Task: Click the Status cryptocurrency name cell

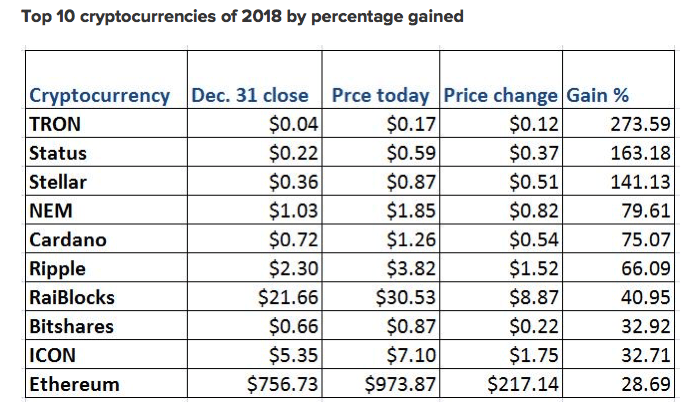Action: [59, 154]
